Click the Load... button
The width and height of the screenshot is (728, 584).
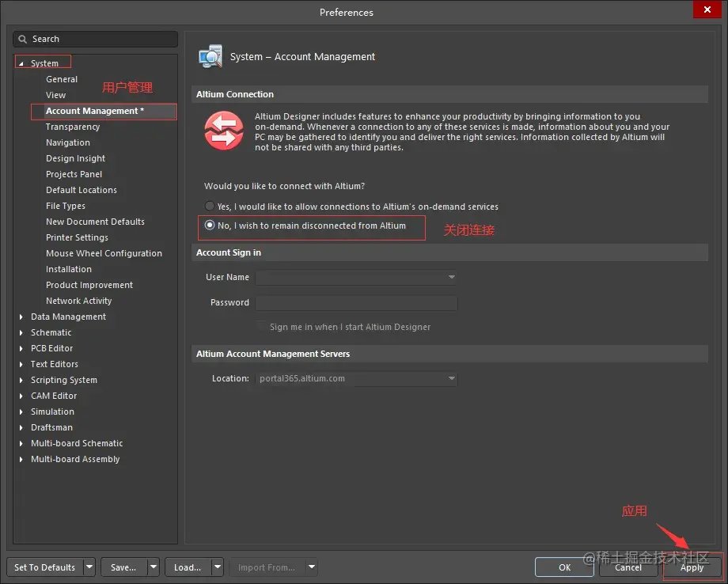188,567
